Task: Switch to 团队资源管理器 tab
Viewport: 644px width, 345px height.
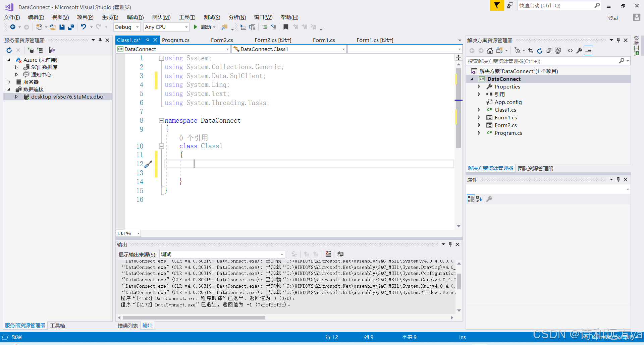Action: (535, 168)
